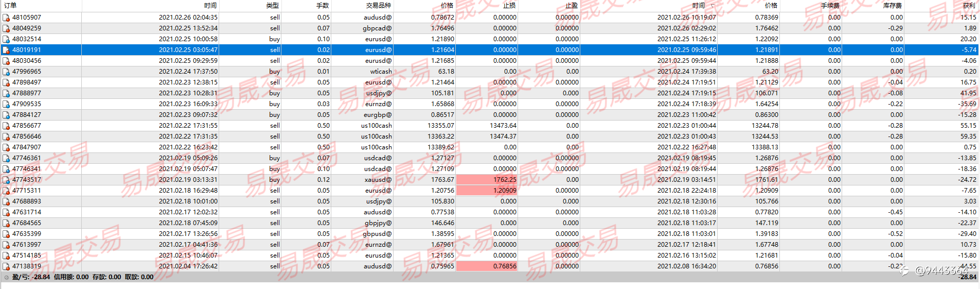
Task: Select the xauusd@ symbol cell
Action: pos(378,180)
